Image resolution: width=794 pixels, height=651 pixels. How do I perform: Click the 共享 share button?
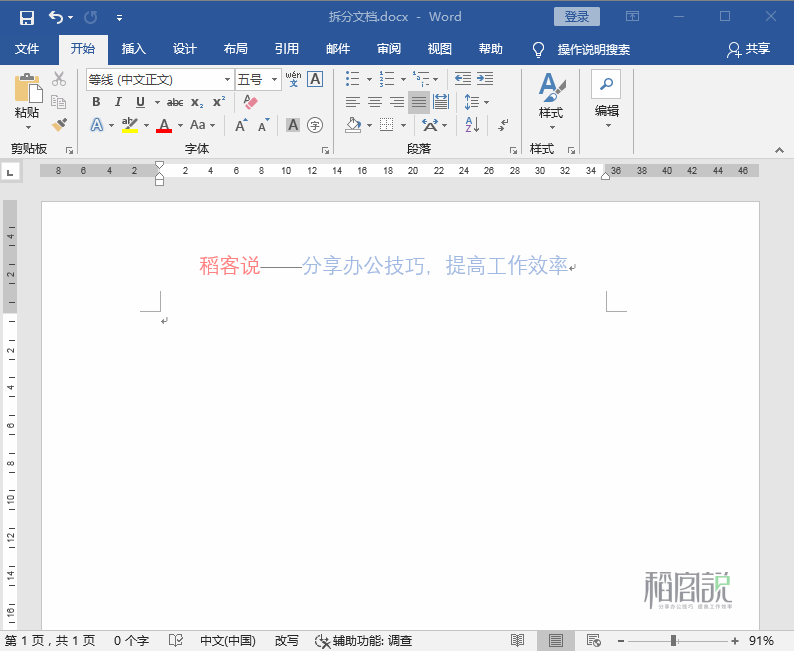click(749, 49)
